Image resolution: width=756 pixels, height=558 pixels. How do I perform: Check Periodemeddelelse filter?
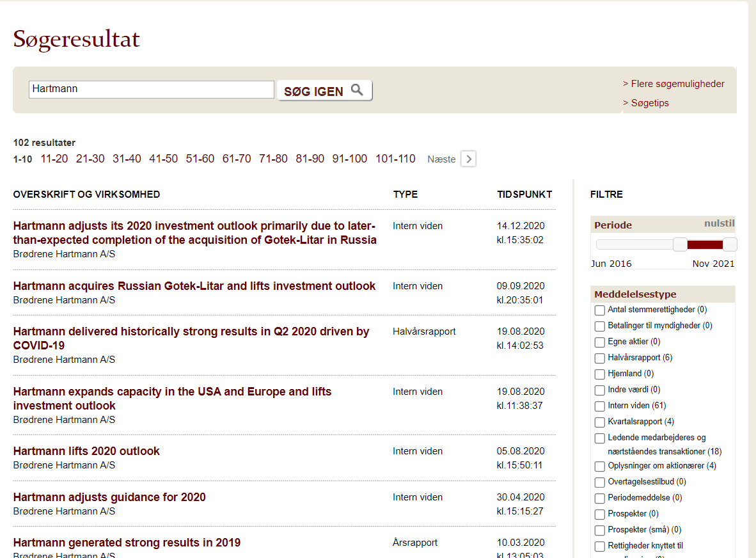(600, 498)
